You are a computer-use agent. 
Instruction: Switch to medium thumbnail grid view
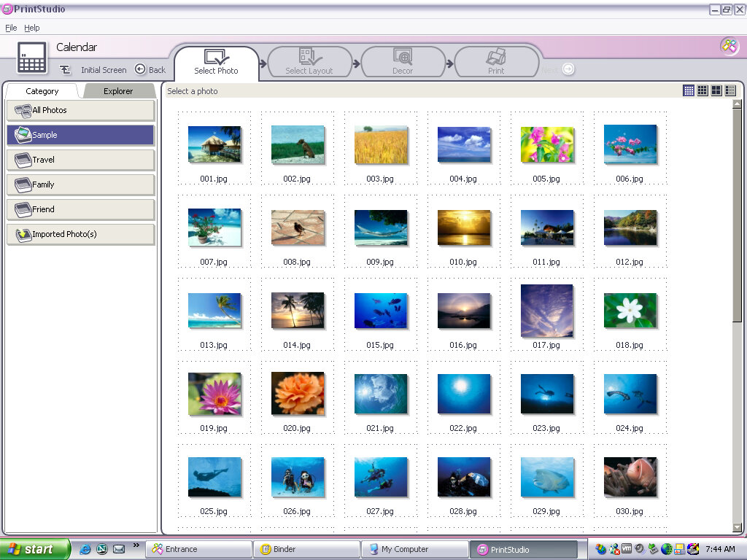pyautogui.click(x=703, y=90)
